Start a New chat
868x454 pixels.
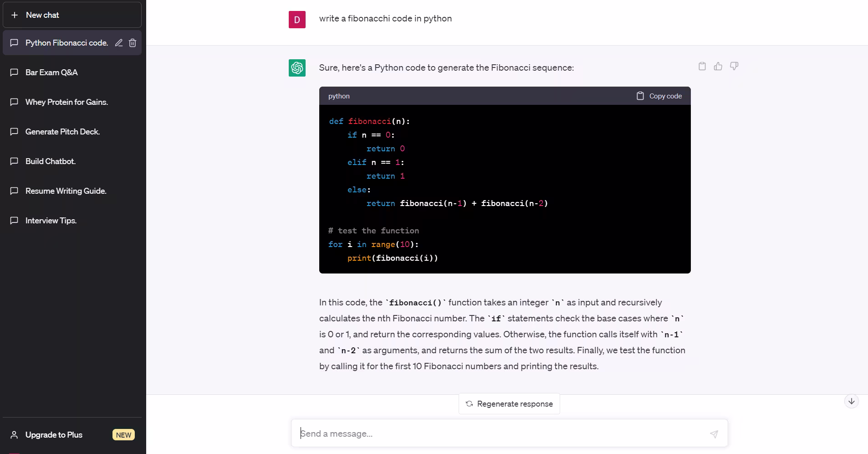[72, 15]
